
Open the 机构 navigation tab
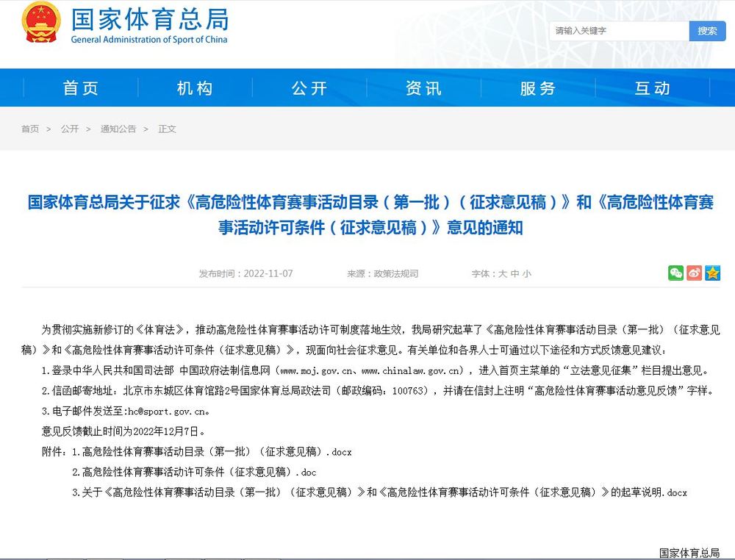point(195,88)
